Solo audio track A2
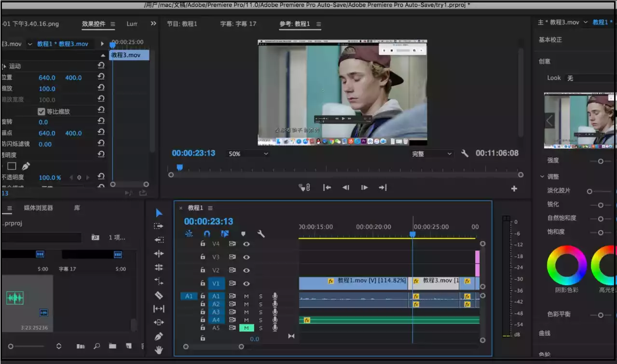Screen dimensions: 617x364 click(261, 304)
